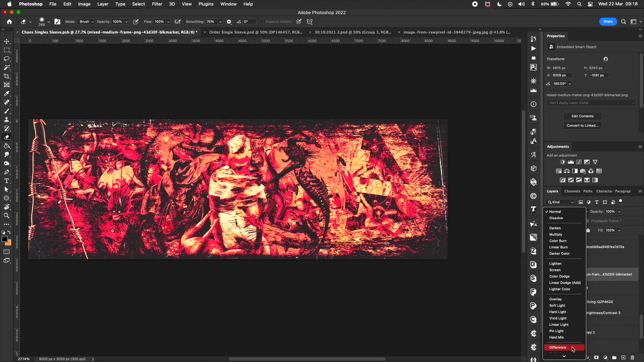The image size is (644, 362).
Task: Select the Move tool
Action: 7,41
